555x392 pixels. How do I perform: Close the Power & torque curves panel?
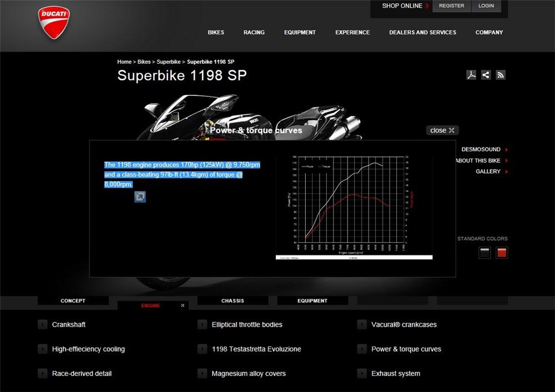click(x=442, y=130)
